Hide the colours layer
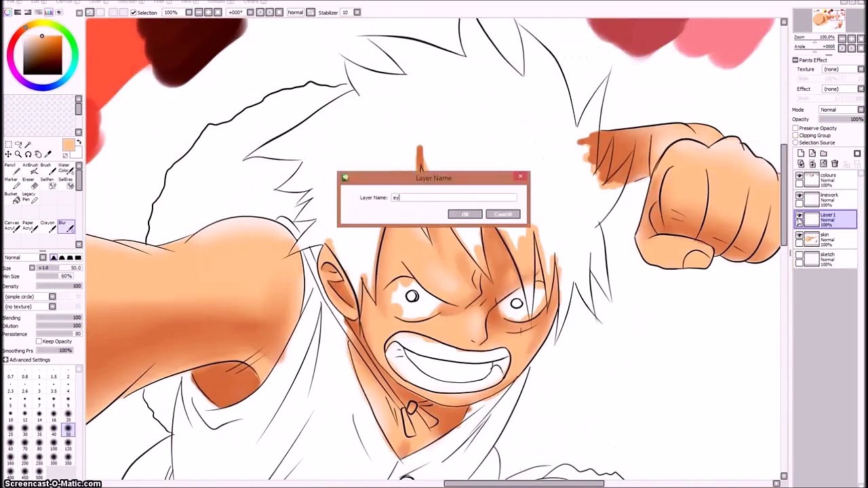 point(800,176)
